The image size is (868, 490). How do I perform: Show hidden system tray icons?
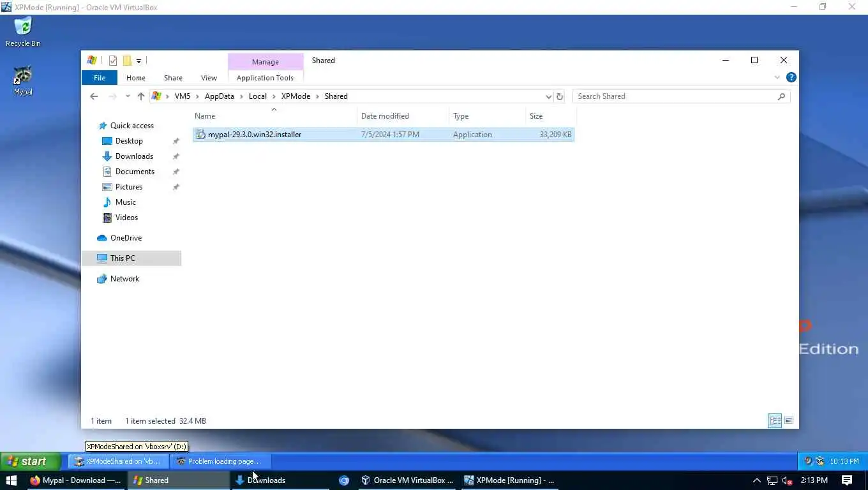[x=757, y=480]
